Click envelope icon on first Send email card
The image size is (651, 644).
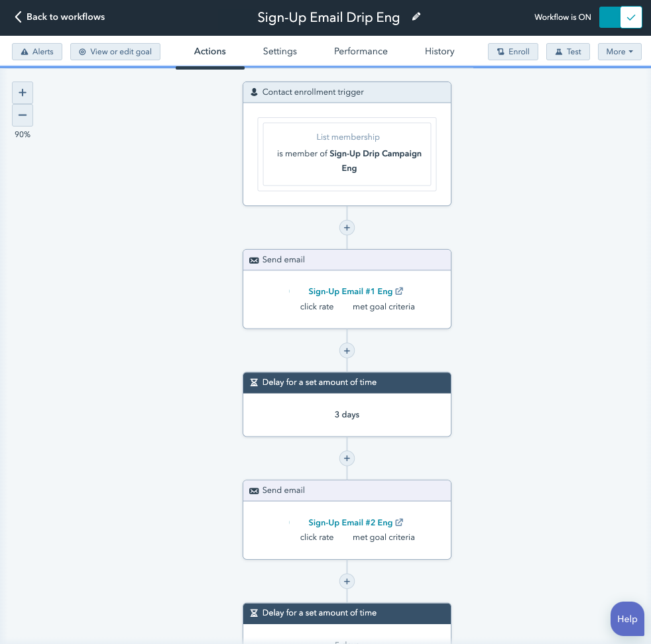[254, 260]
